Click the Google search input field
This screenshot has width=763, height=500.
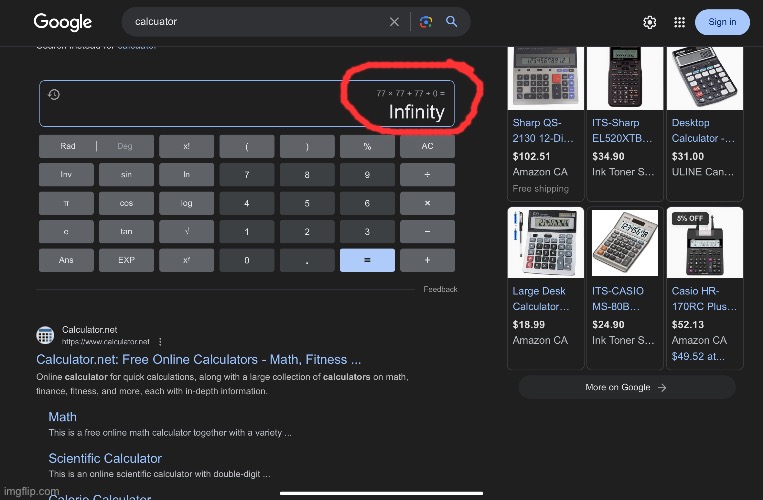point(258,22)
